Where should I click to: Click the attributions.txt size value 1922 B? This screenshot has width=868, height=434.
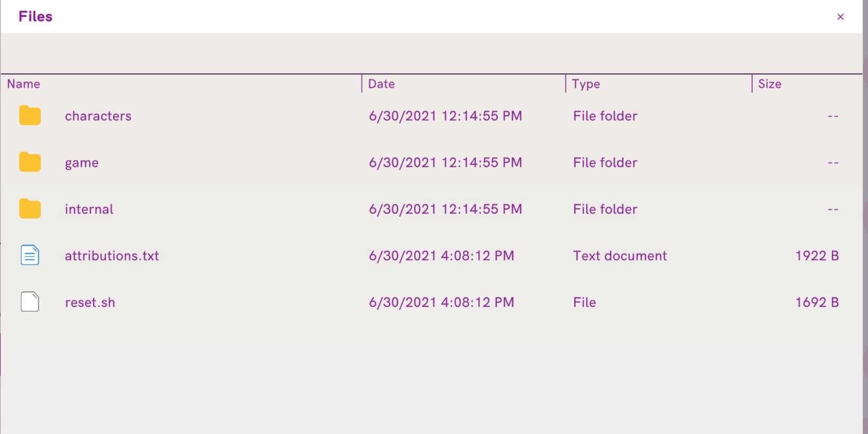[816, 256]
